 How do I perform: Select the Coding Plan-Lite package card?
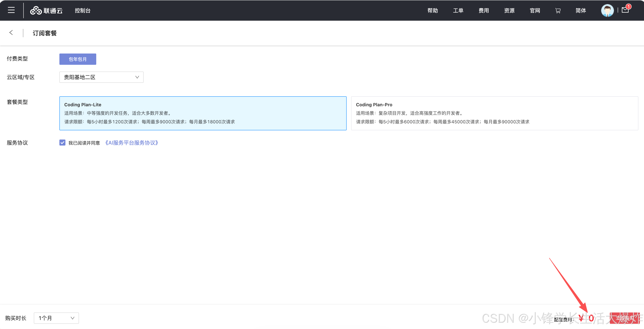(203, 113)
